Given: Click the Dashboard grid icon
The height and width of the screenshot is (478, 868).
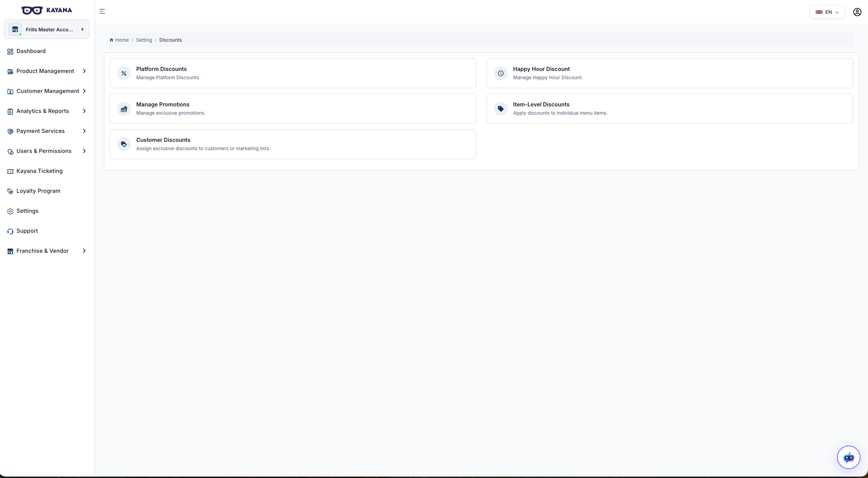Looking at the screenshot, I should pyautogui.click(x=10, y=52).
